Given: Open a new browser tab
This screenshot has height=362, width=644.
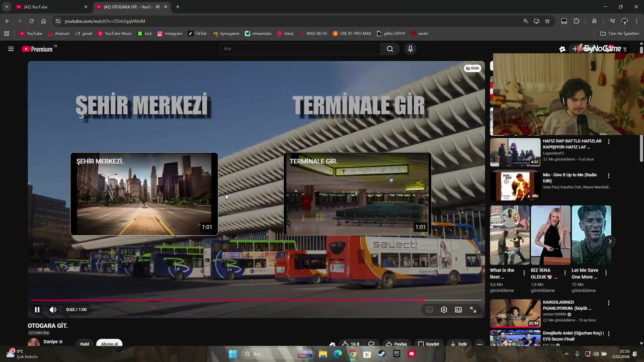Looking at the screenshot, I should [178, 7].
